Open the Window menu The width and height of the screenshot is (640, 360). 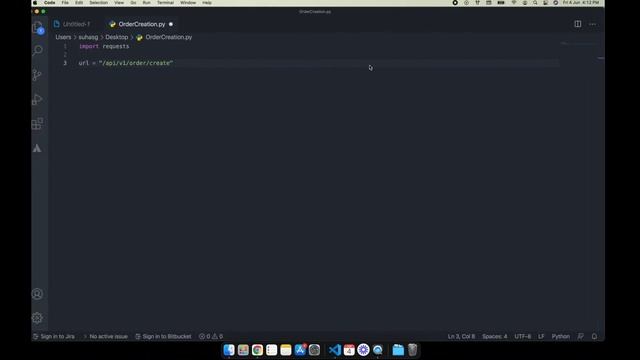(x=188, y=3)
